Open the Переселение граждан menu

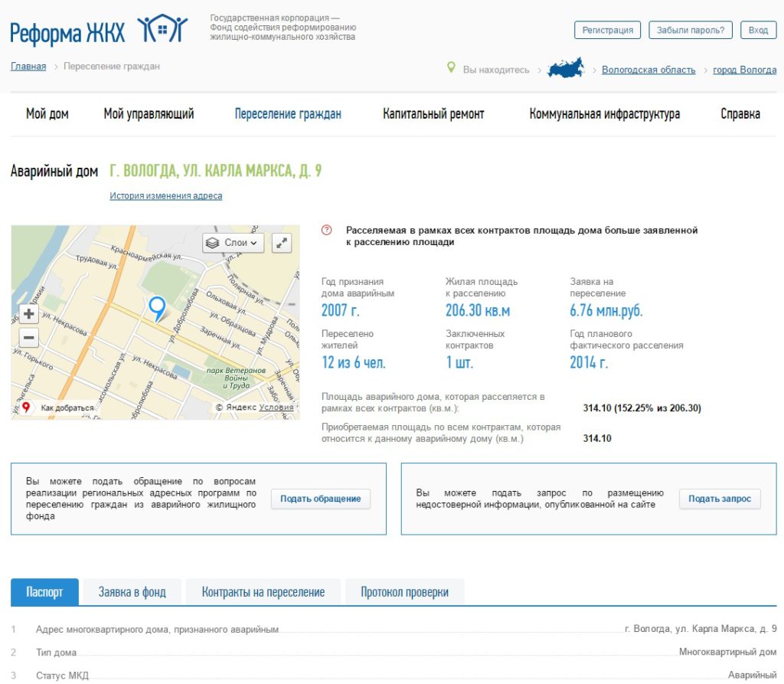(288, 114)
